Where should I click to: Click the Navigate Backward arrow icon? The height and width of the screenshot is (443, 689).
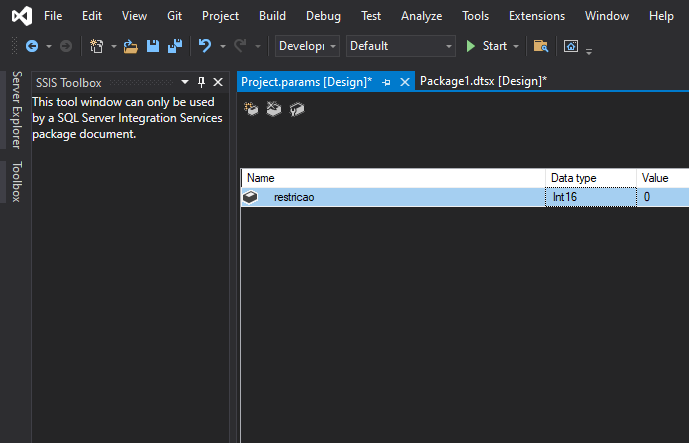pos(32,46)
